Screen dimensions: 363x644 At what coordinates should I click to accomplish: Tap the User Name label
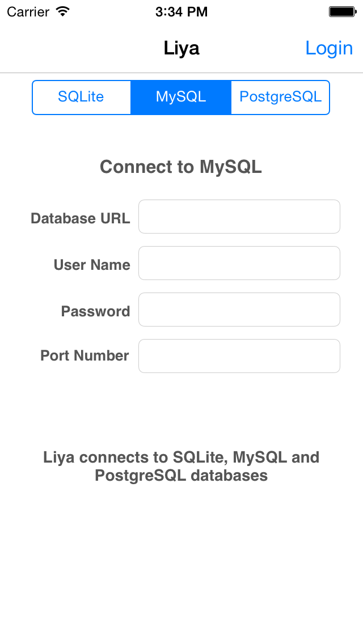pyautogui.click(x=92, y=265)
